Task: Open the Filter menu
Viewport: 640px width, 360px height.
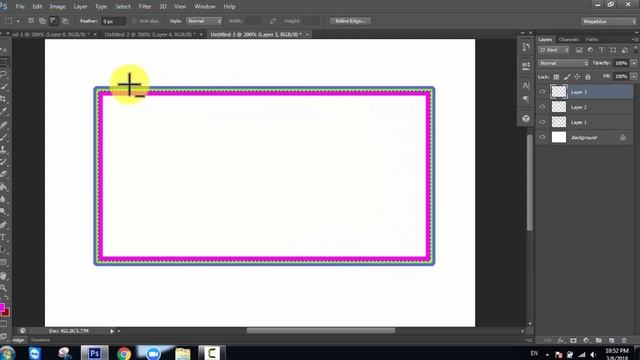Action: point(144,7)
